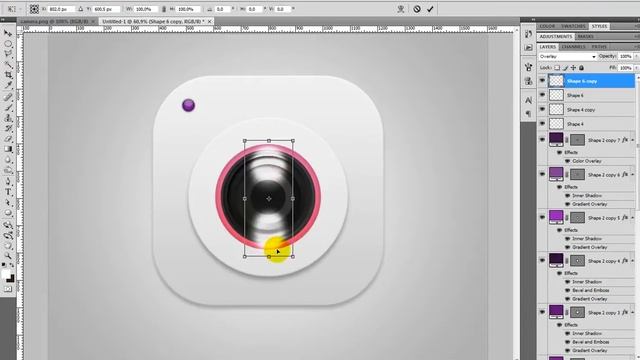Select the Shape 4 copy layer
Screen dimensions: 640x360
point(591,109)
